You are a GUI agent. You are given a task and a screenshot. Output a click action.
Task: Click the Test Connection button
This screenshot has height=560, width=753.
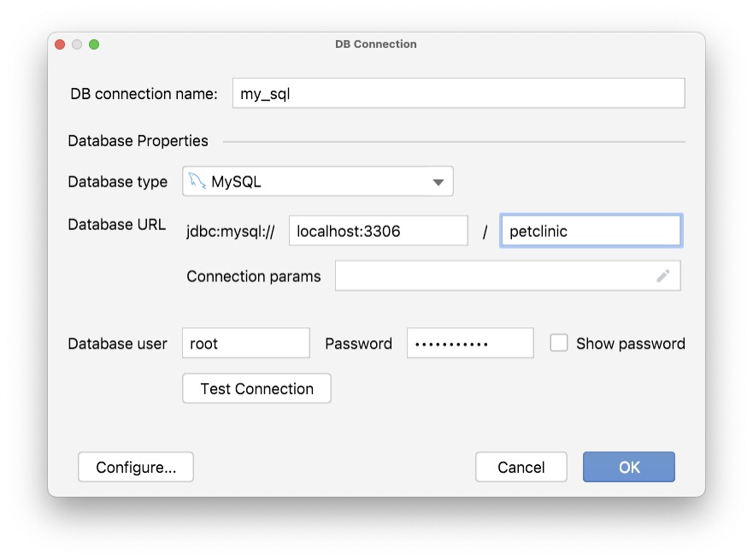tap(256, 388)
